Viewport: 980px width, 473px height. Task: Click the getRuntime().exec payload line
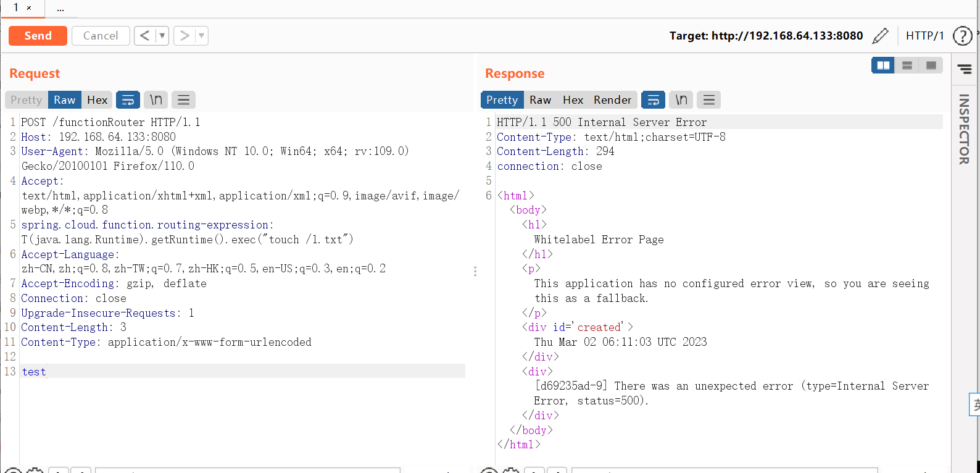pos(187,240)
